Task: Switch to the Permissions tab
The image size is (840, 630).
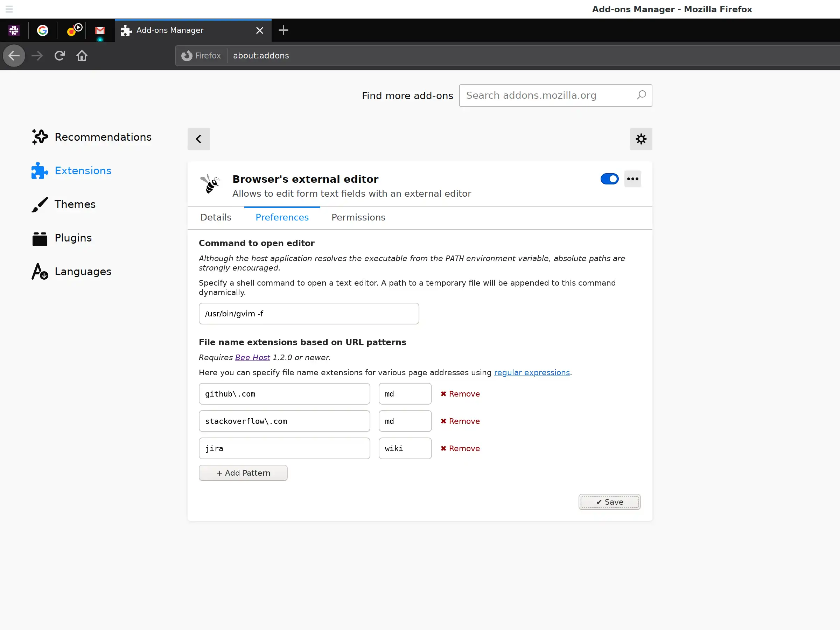Action: coord(358,217)
